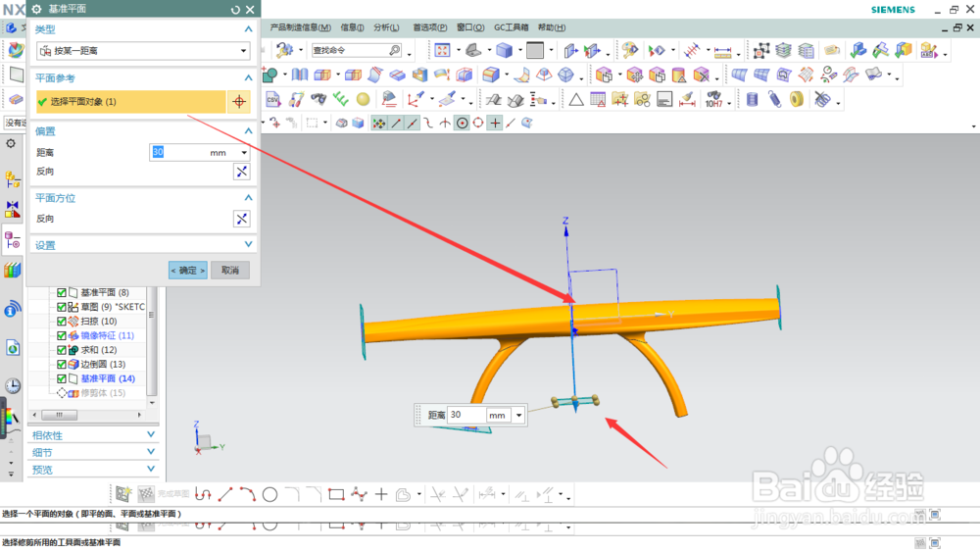
Task: Click the plane orientation reverse direction icon
Action: coord(242,219)
